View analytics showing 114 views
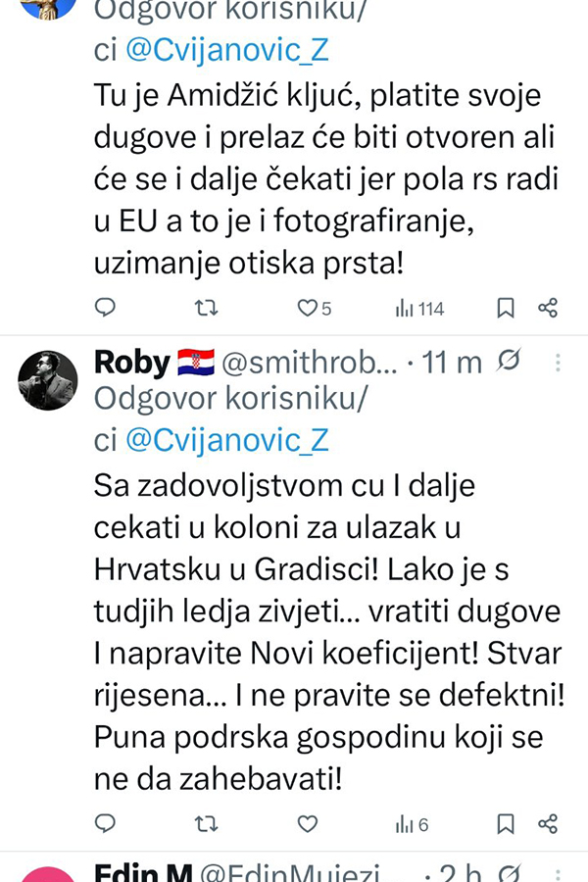This screenshot has width=588, height=882. (419, 309)
